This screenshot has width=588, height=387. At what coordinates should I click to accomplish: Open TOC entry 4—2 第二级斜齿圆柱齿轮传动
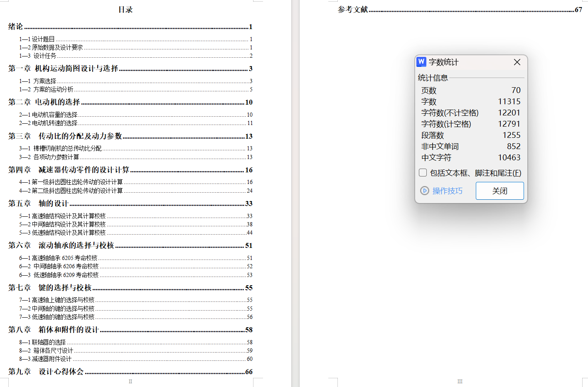135,191
